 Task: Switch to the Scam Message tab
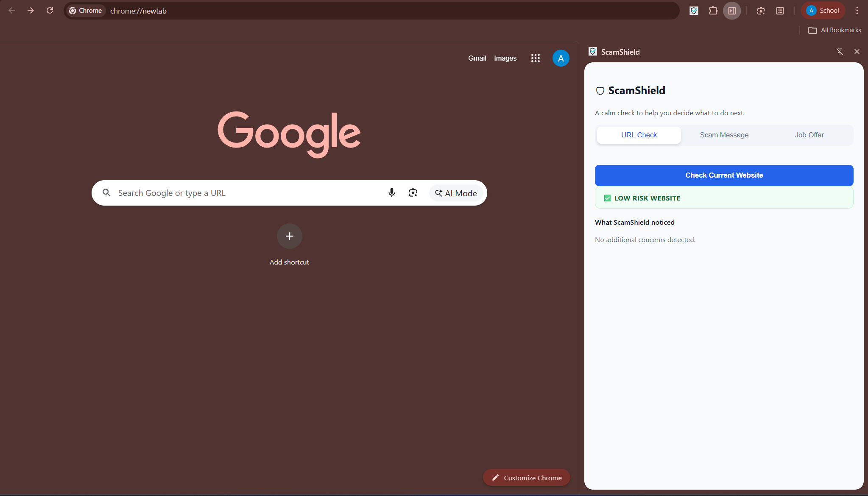(724, 135)
